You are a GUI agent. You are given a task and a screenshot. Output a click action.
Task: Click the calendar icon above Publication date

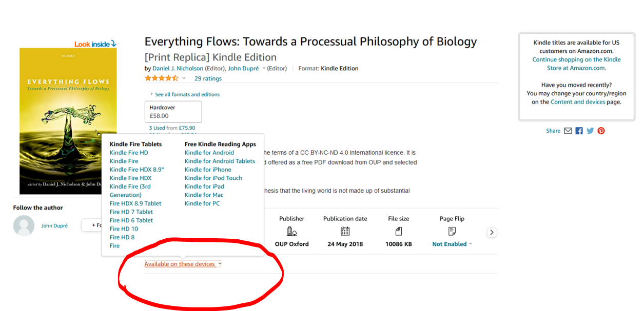[345, 231]
